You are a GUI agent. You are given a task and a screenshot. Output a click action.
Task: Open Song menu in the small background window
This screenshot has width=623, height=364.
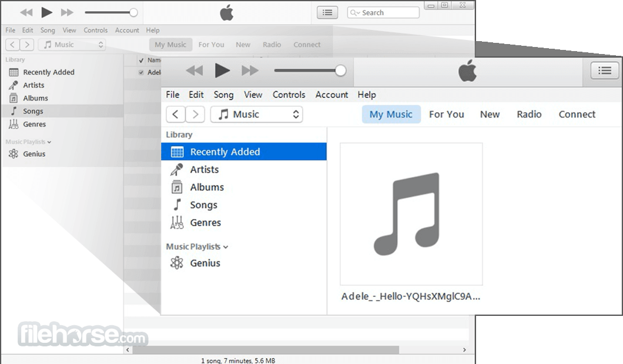pyautogui.click(x=48, y=30)
